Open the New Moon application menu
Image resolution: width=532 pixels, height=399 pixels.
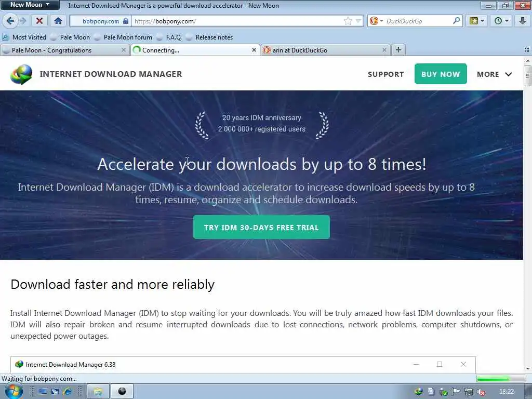pyautogui.click(x=30, y=5)
